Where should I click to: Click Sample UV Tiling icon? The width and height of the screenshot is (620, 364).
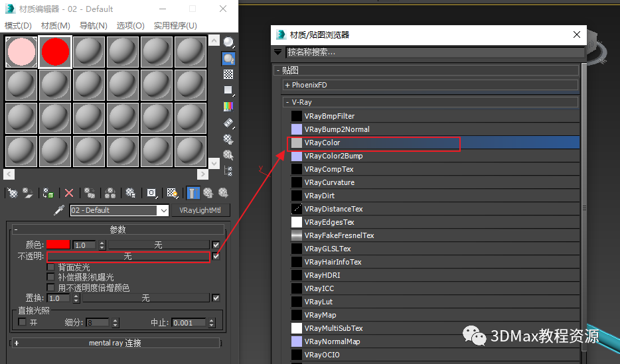click(x=228, y=90)
